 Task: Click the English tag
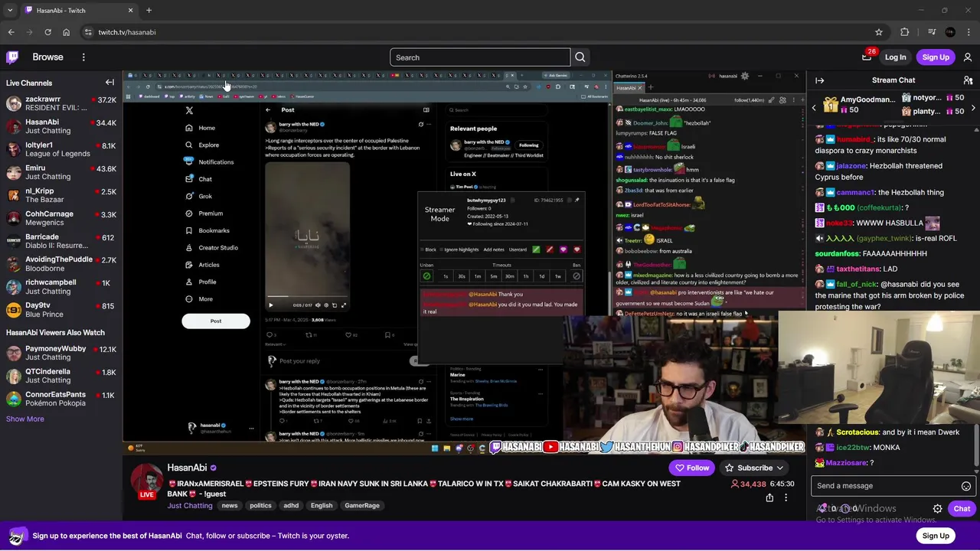322,506
